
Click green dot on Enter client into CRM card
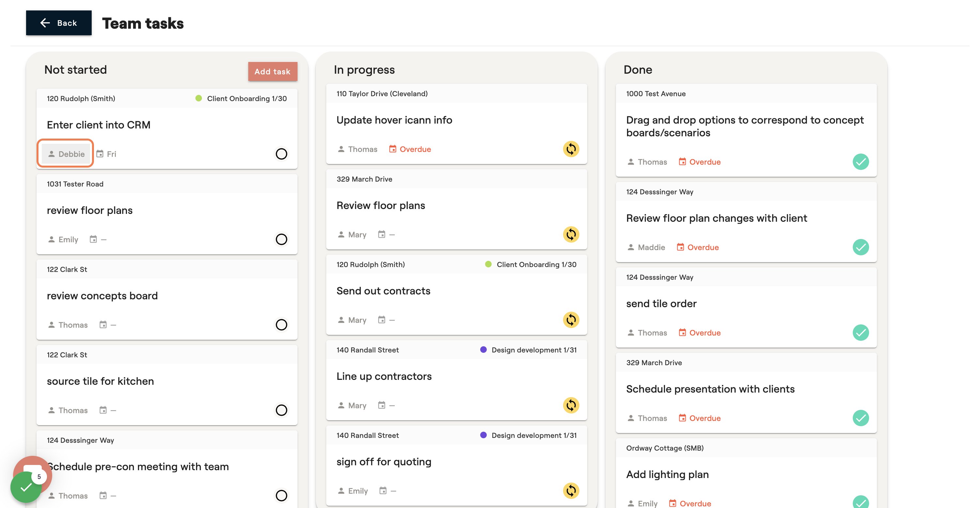tap(199, 98)
